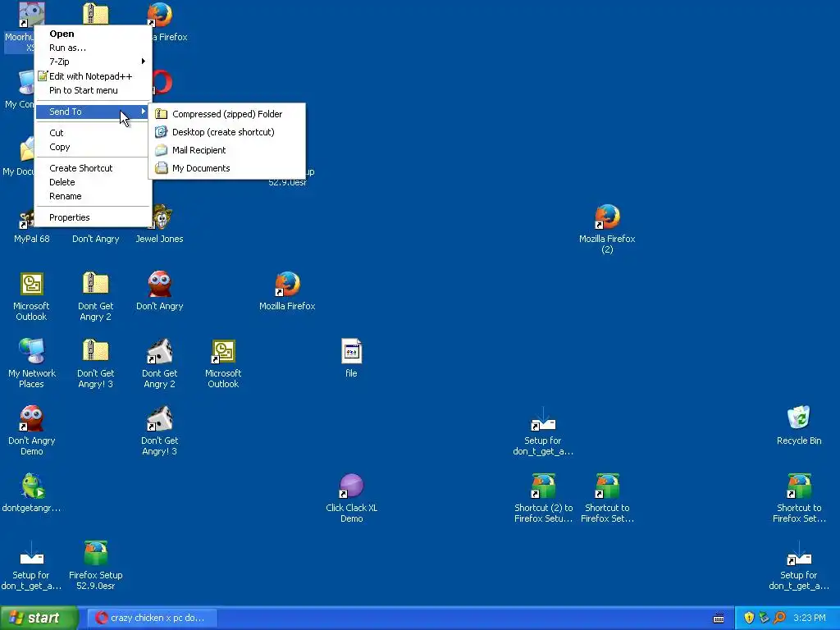Select the dontgetangr... chameleon icon
Image resolution: width=840 pixels, height=630 pixels.
coord(32,486)
